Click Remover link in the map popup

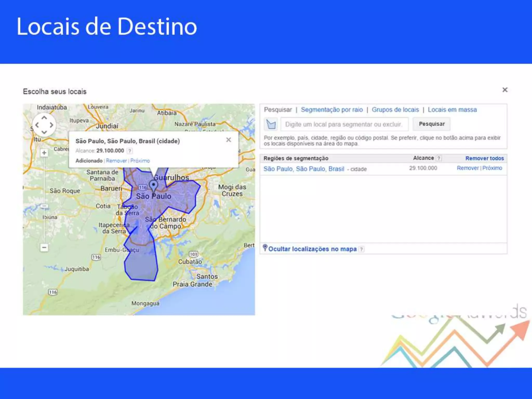116,161
